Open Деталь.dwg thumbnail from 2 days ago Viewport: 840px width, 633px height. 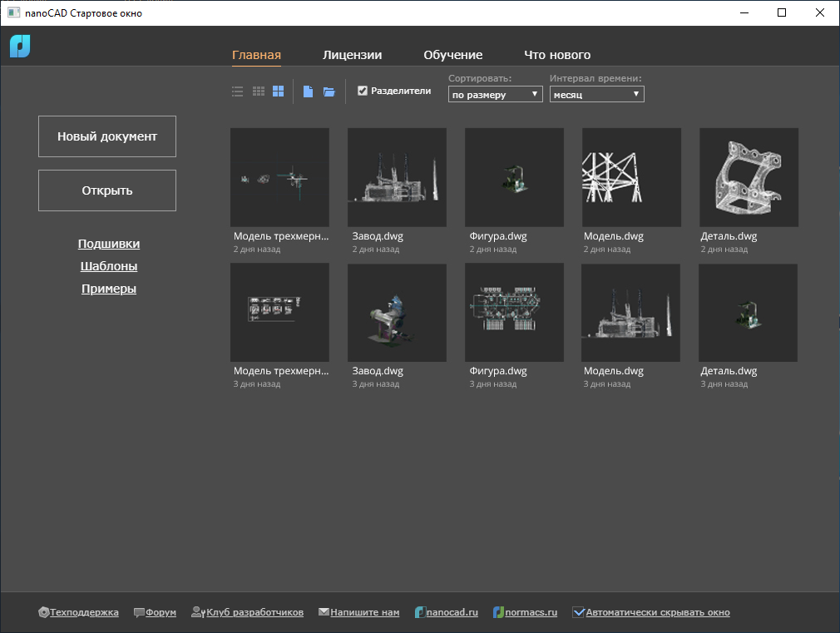[749, 178]
